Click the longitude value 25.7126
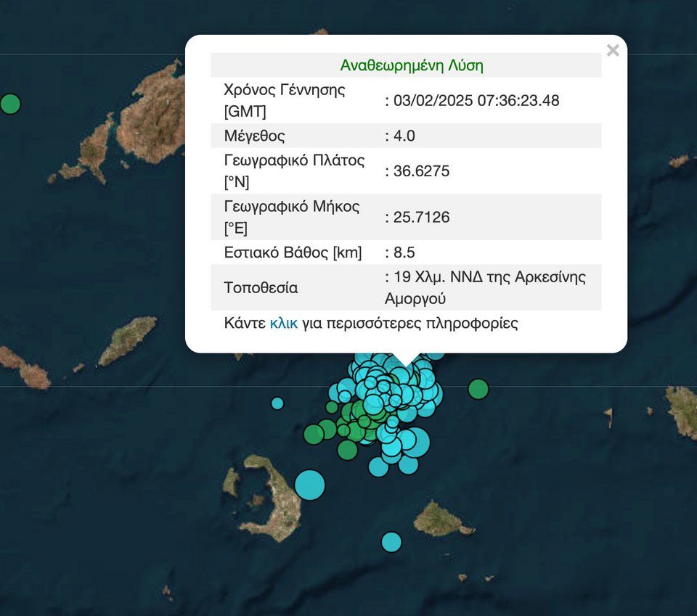The width and height of the screenshot is (697, 616). click(421, 217)
